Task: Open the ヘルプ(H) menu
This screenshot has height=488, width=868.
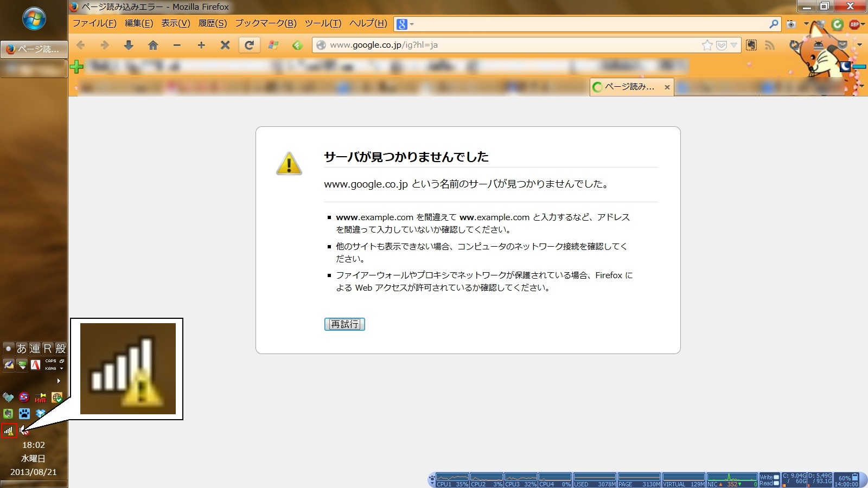Action: coord(368,23)
